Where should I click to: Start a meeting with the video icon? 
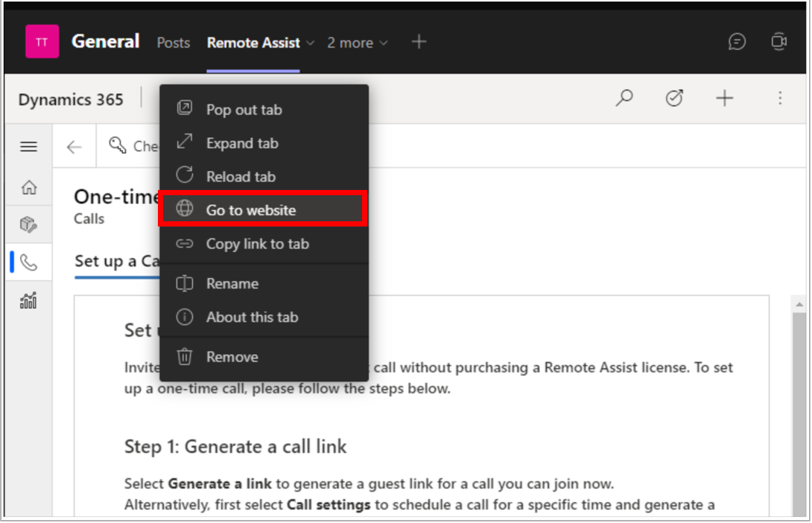click(778, 42)
